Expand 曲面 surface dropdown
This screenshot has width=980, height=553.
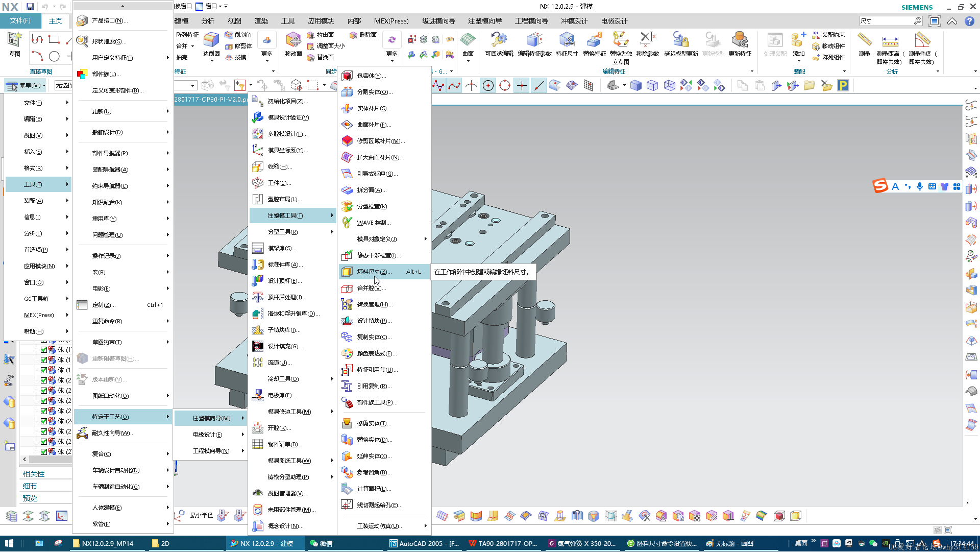[468, 61]
